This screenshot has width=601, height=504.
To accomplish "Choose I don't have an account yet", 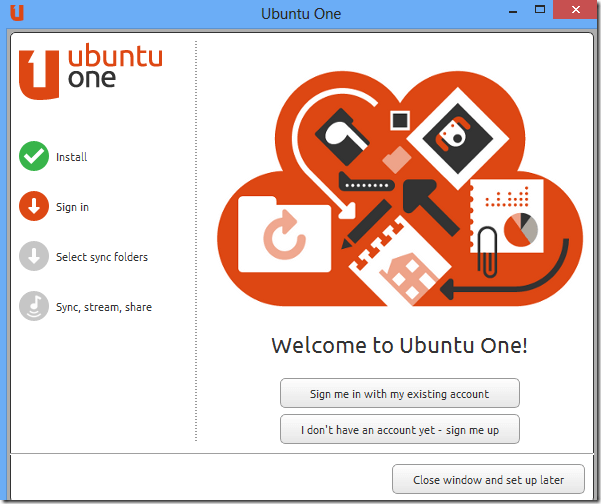I will [x=400, y=429].
